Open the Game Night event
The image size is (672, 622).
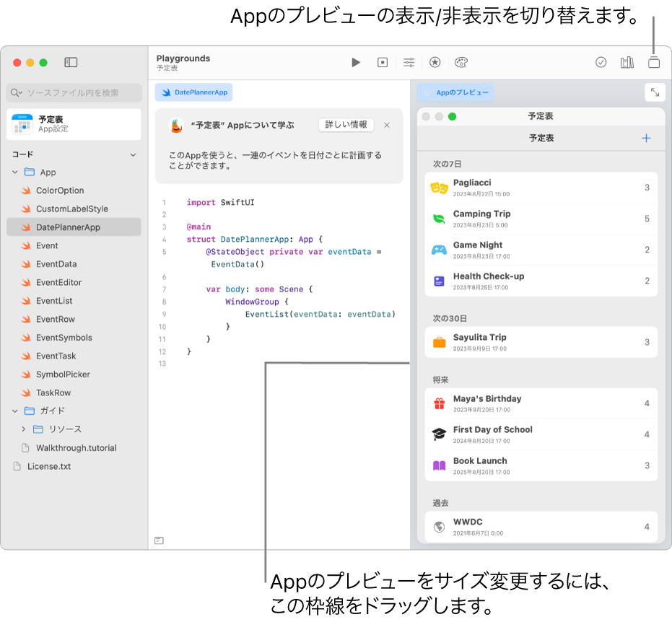[541, 250]
